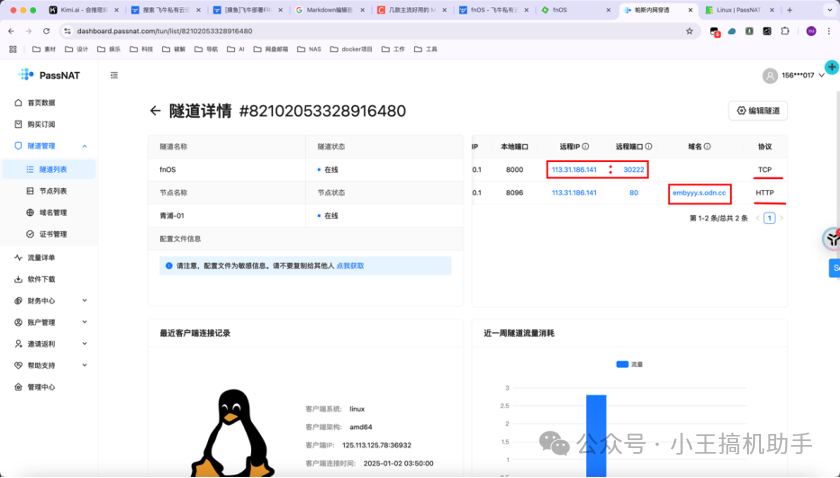Click the info icon next to 远程IP
This screenshot has height=478, width=840.
(x=586, y=146)
